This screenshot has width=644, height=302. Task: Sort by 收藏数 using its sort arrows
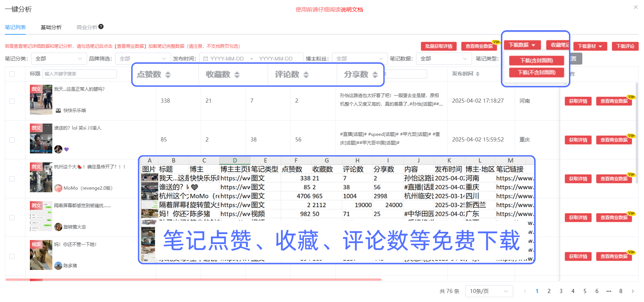[x=237, y=75]
